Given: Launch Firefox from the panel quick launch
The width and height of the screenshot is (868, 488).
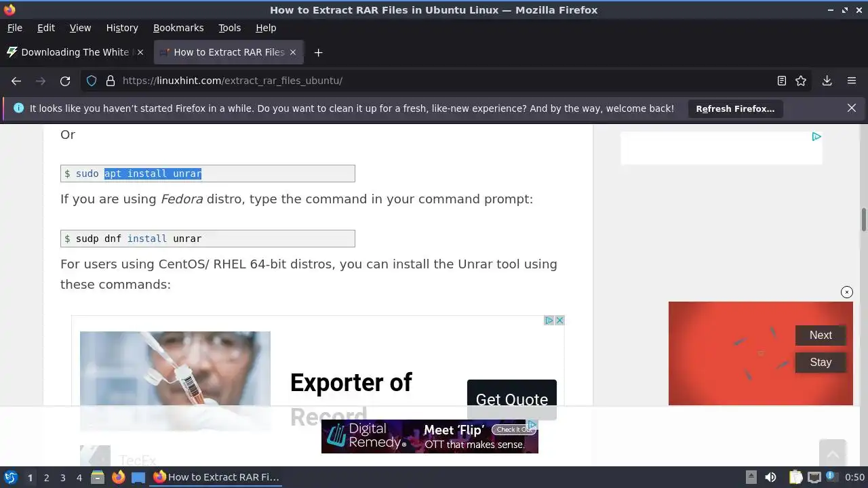Looking at the screenshot, I should [118, 477].
